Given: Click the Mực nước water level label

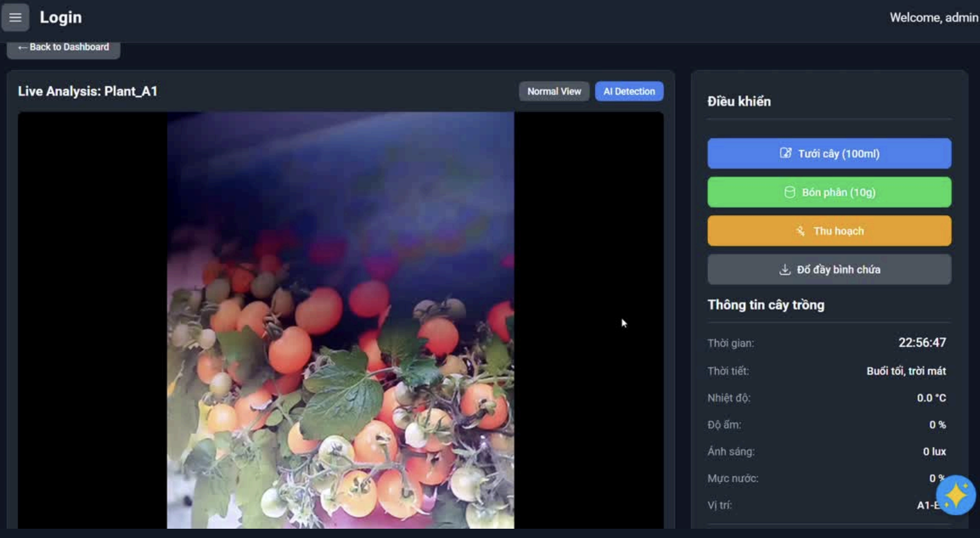Looking at the screenshot, I should tap(733, 479).
